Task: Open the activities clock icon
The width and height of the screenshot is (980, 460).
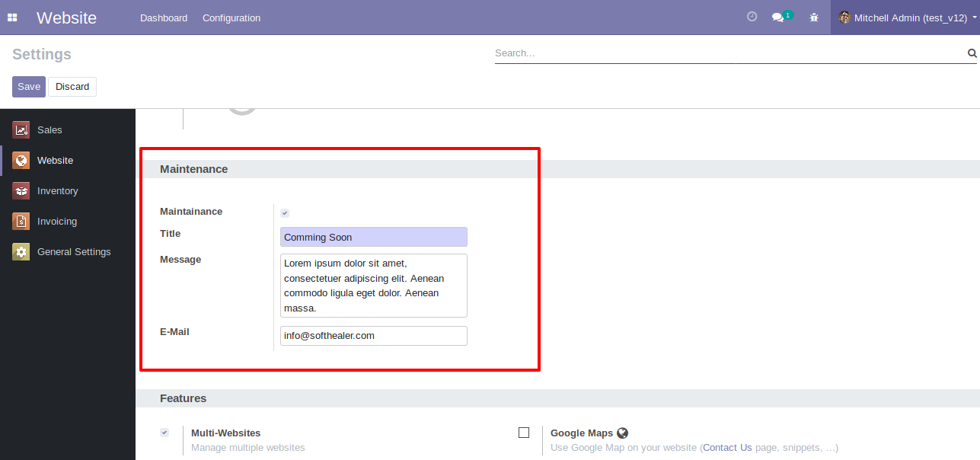Action: [x=752, y=17]
